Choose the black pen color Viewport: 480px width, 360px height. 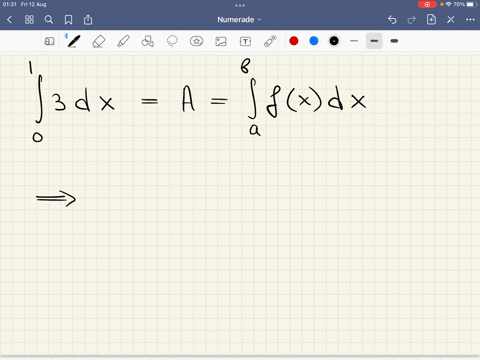pyautogui.click(x=334, y=41)
